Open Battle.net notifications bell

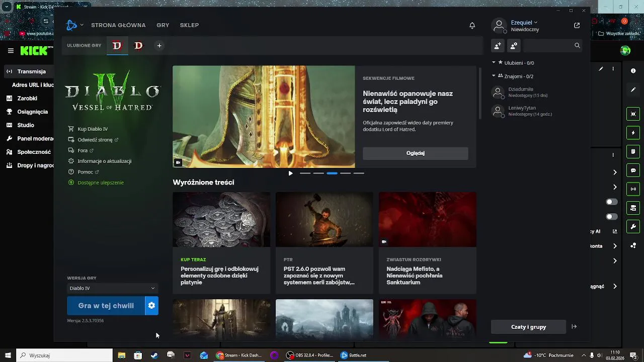[472, 25]
